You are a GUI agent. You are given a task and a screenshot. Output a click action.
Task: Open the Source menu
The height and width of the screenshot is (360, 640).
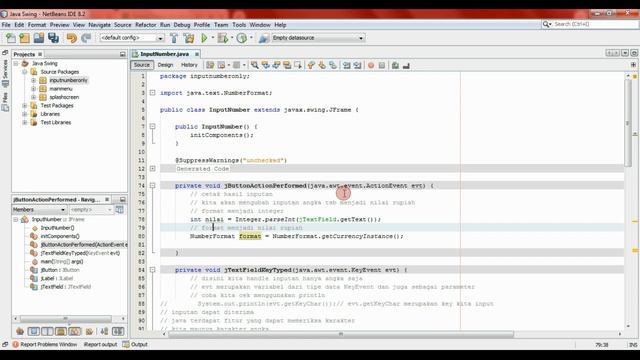click(x=123, y=25)
